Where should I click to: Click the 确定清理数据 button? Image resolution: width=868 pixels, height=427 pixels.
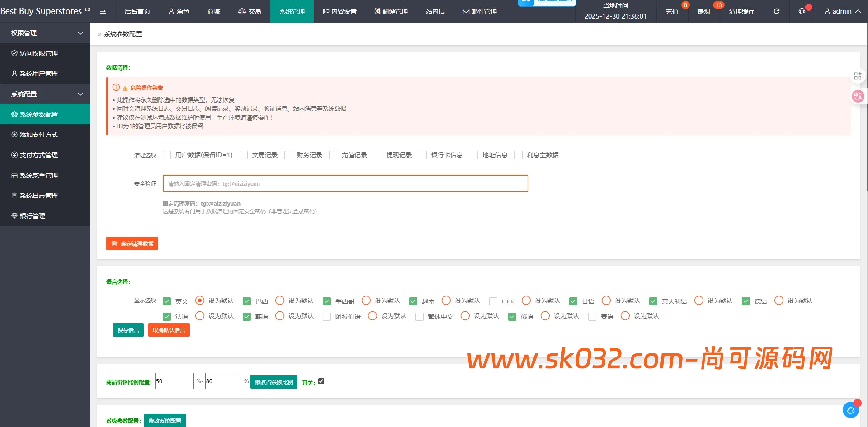click(132, 244)
